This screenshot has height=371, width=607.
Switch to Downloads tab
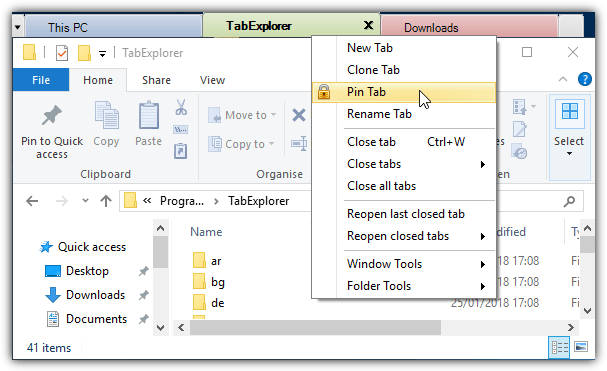coord(469,27)
